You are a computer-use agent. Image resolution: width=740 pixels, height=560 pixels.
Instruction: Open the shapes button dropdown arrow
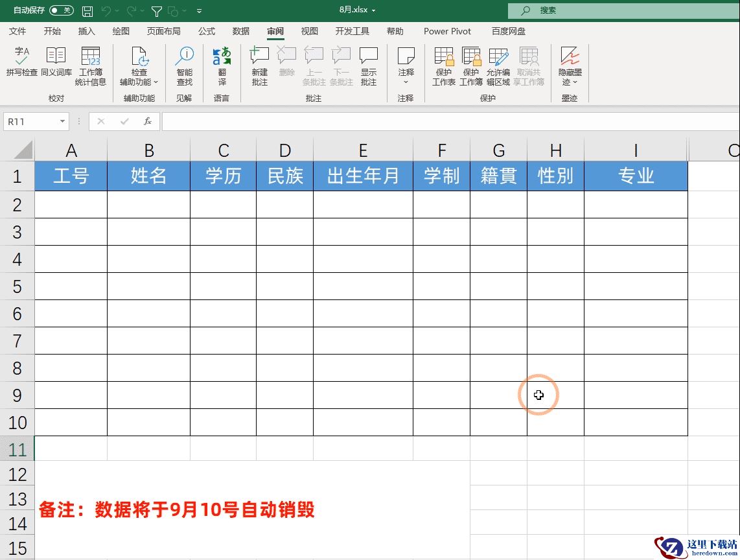pyautogui.click(x=184, y=10)
